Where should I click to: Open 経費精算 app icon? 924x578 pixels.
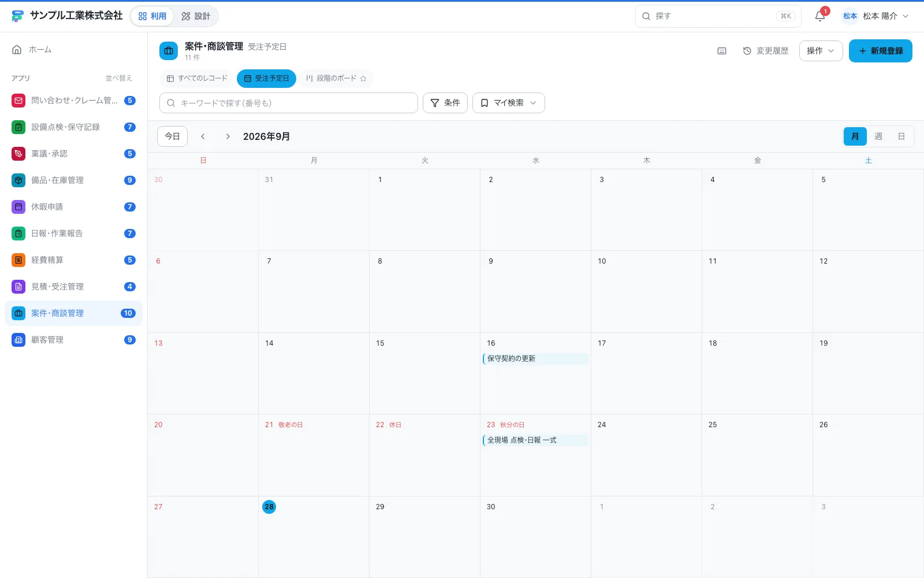tap(18, 260)
